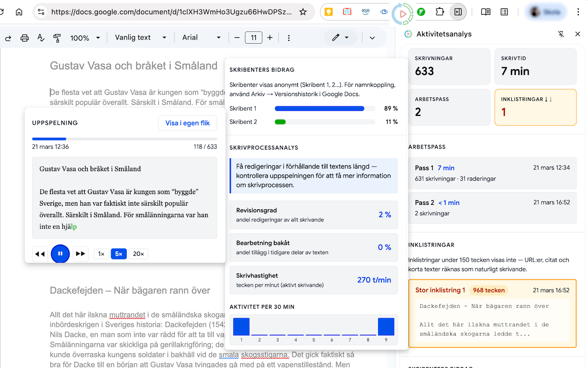Open the Skrivningar 633 stat card
This screenshot has height=368, width=588.
tap(449, 66)
